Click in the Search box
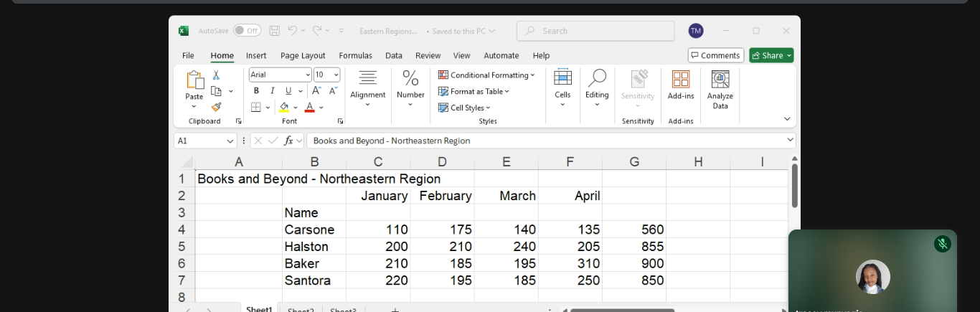 coord(595,31)
